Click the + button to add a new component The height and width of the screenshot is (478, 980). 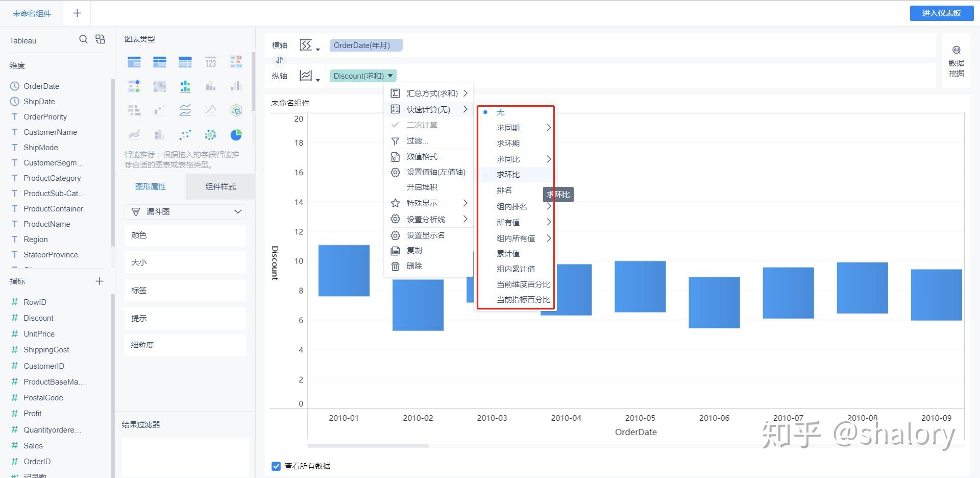click(x=77, y=13)
